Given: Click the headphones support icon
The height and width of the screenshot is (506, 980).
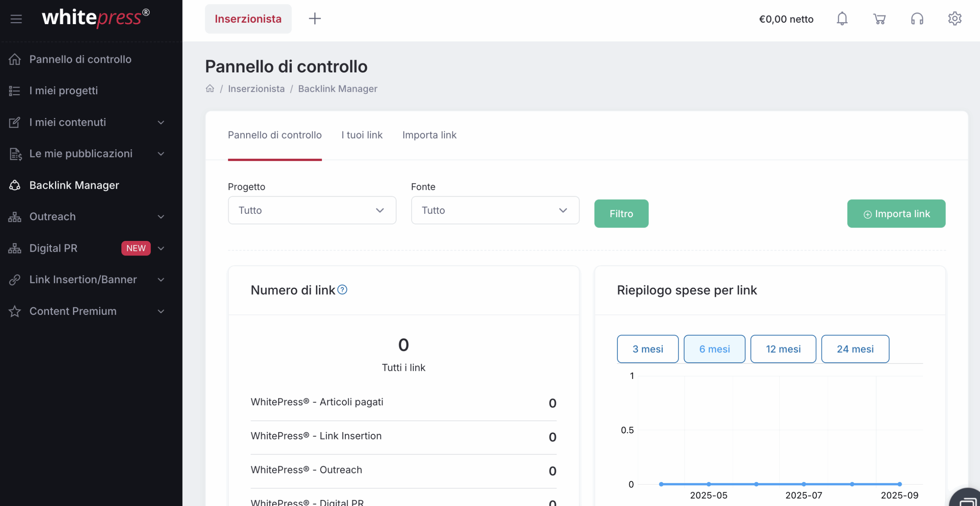Looking at the screenshot, I should coord(917,19).
